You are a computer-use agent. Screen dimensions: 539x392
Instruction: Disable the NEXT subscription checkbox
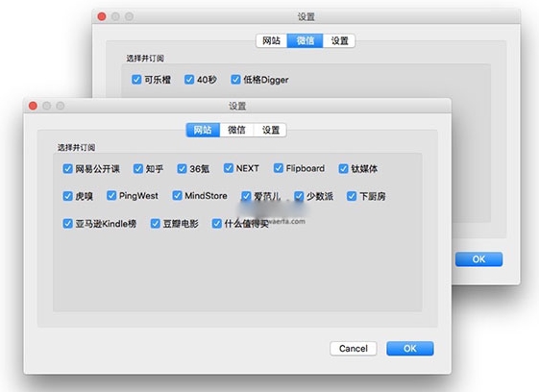point(229,168)
